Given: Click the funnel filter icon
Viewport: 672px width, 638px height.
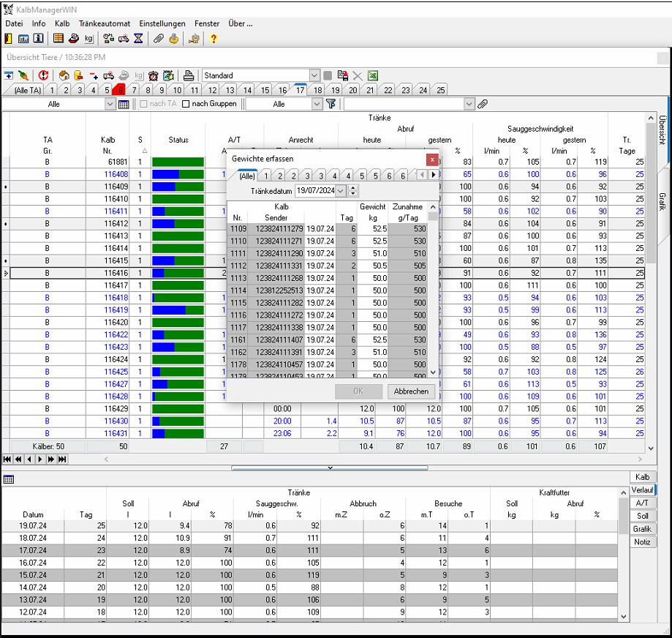Looking at the screenshot, I should (x=331, y=105).
